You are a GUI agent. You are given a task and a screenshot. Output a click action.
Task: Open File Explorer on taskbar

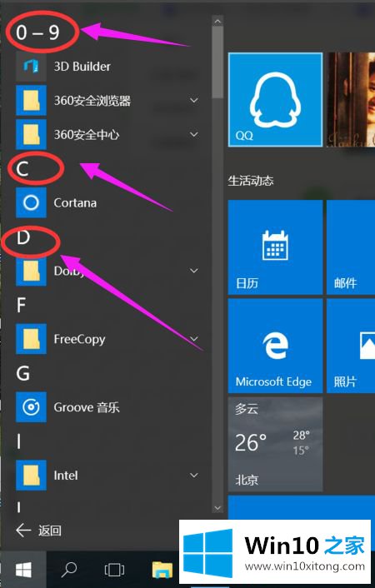click(162, 571)
